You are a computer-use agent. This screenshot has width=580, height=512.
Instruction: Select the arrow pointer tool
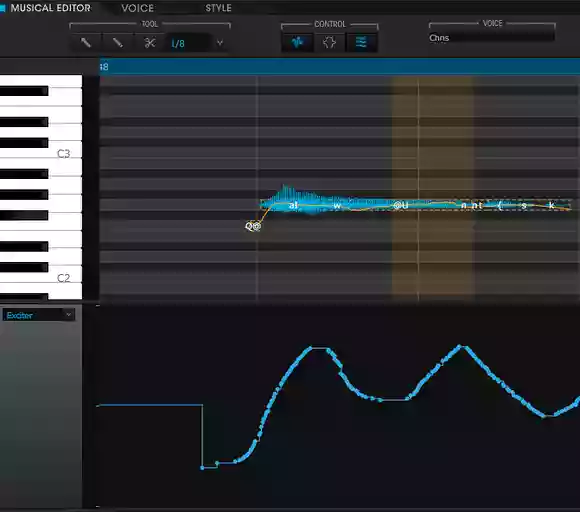[x=86, y=43]
